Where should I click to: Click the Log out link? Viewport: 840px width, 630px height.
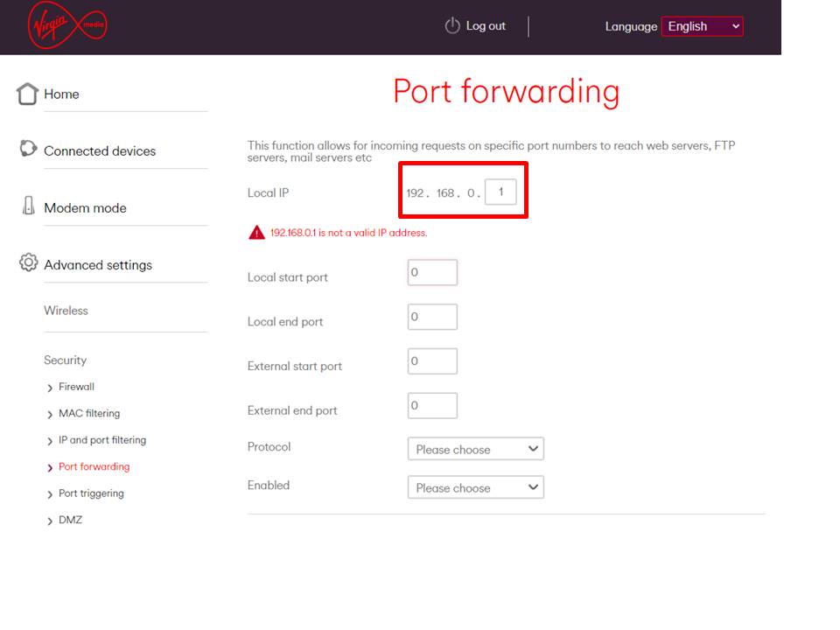coord(486,25)
